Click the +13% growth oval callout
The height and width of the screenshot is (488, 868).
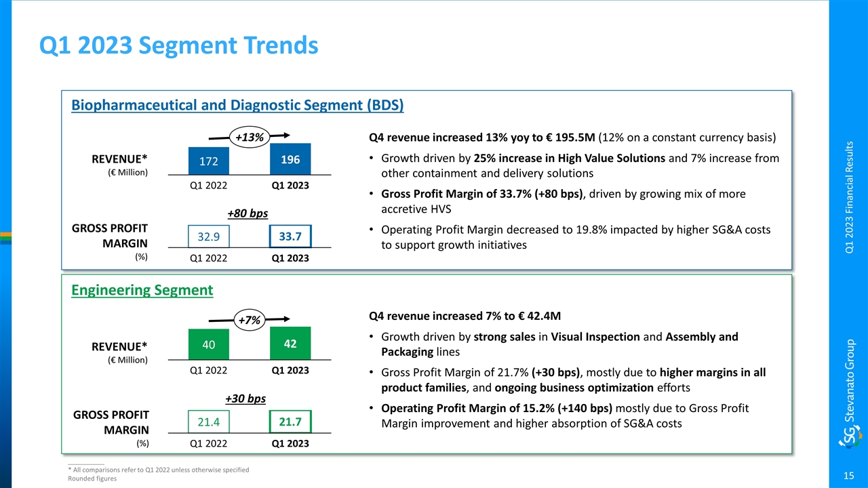point(249,136)
